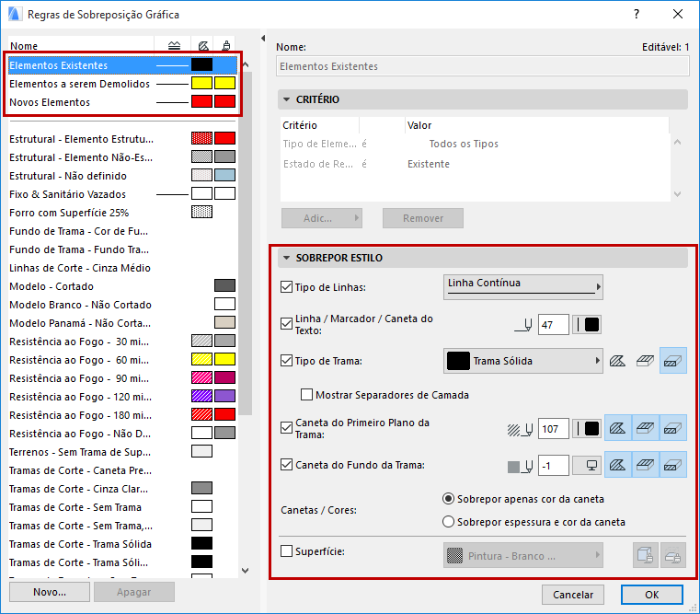Uncheck Linha / Marcador / Caneta do Texto checkbox
Viewport: 700px width, 614px height.
286,323
